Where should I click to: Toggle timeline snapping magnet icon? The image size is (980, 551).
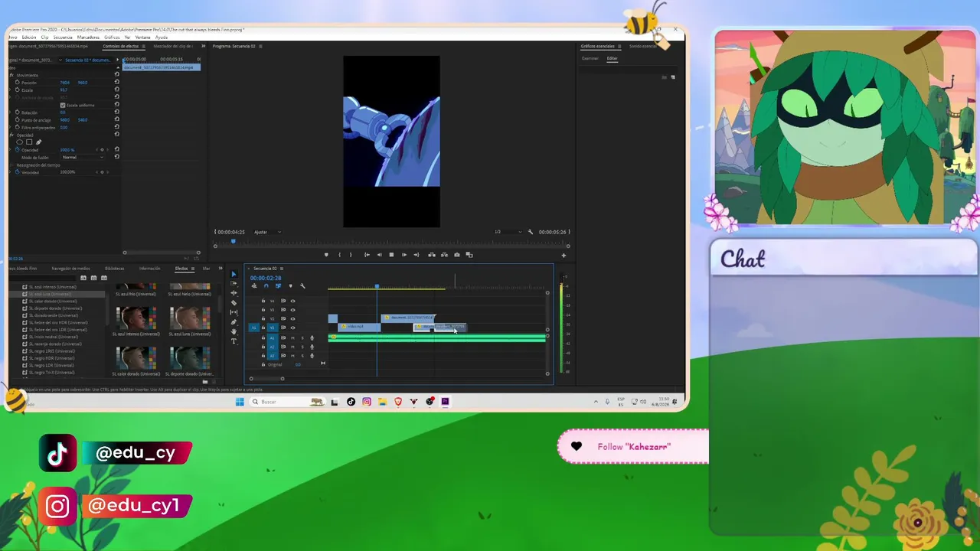pos(266,286)
